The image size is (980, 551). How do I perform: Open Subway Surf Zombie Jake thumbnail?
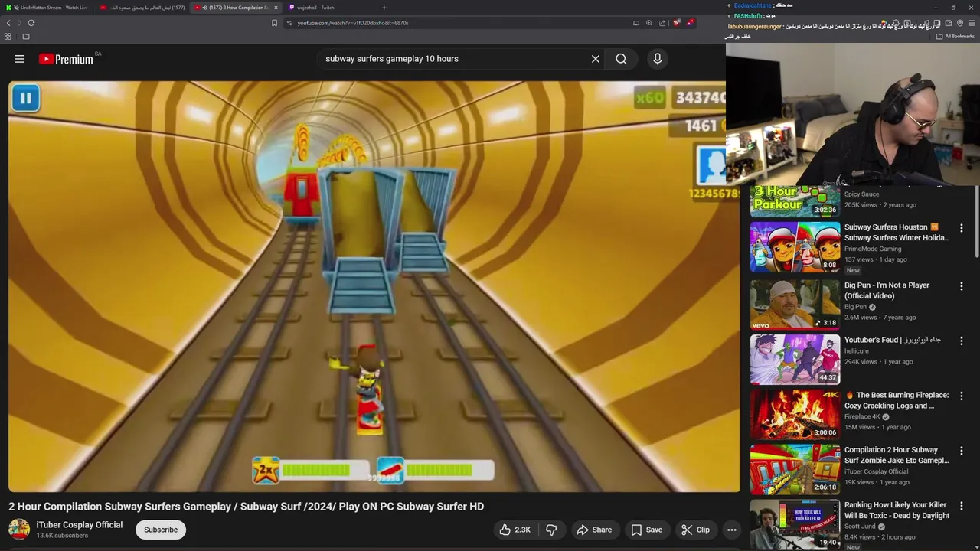pyautogui.click(x=795, y=469)
